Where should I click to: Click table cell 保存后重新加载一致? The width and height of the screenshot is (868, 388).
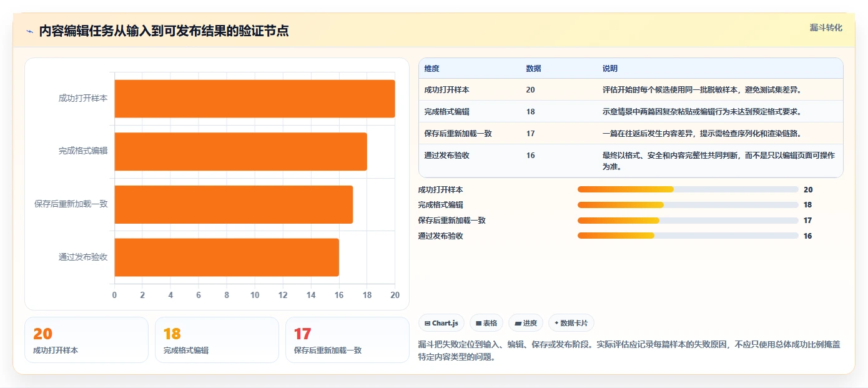[458, 133]
